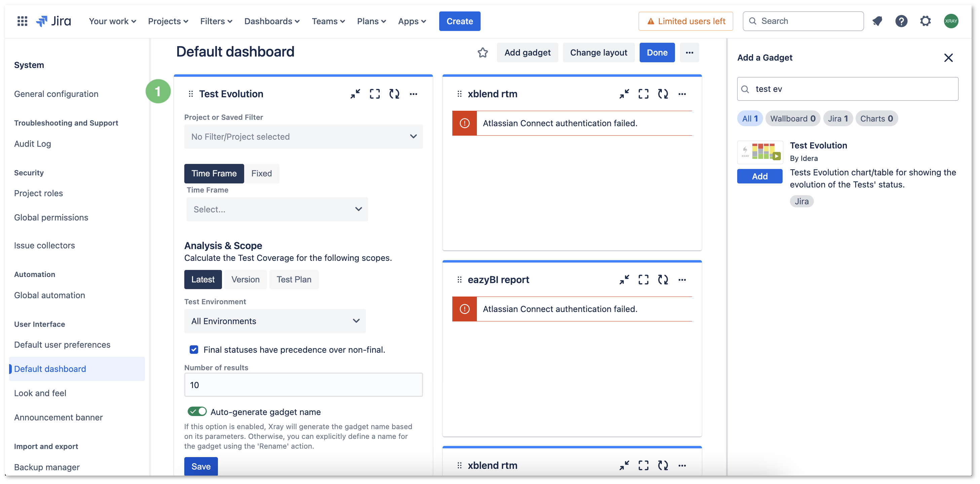Save the Test Evolution gadget settings
Screen dimensions: 980x484
(x=201, y=466)
